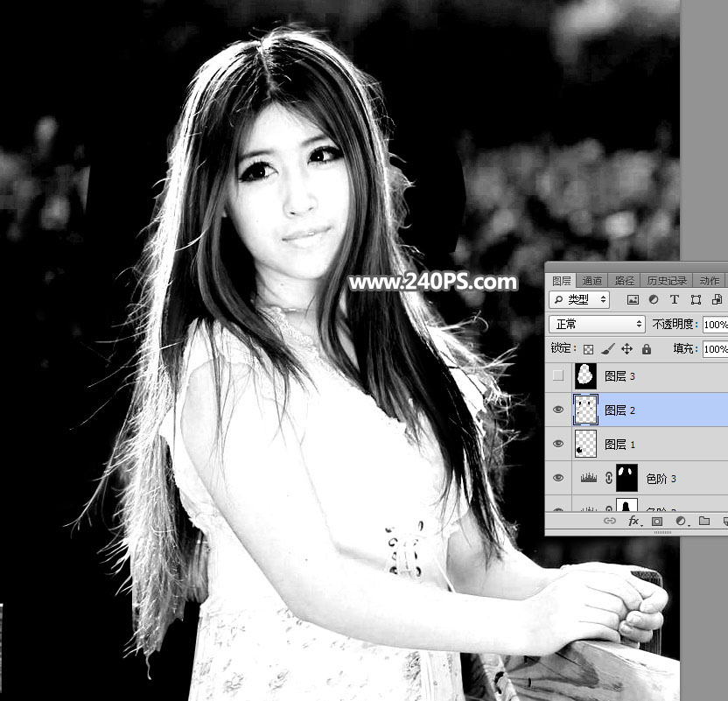This screenshot has width=728, height=701.
Task: Hide 图层 1 using its eye icon
Action: [558, 444]
